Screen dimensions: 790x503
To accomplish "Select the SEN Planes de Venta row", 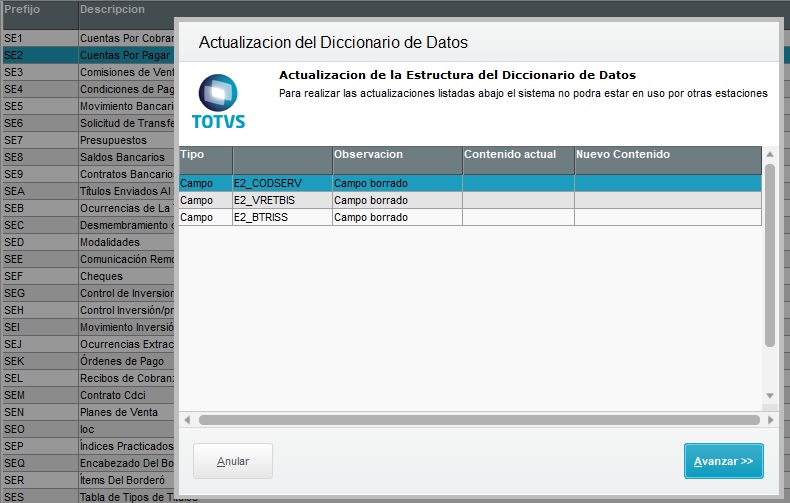I will [x=88, y=412].
